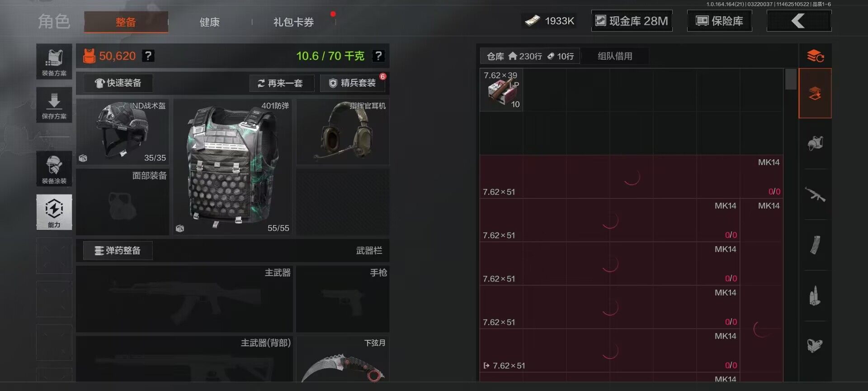Select the 能力 ability icon
The width and height of the screenshot is (868, 391).
tap(54, 212)
